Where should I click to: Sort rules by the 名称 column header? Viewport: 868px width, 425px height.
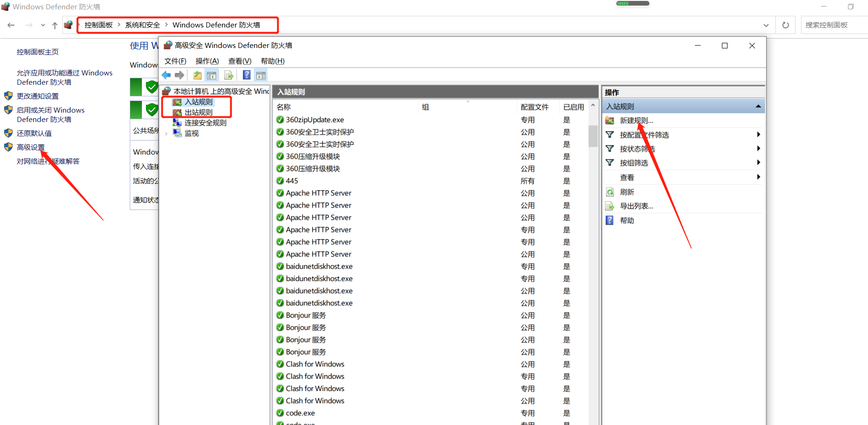pyautogui.click(x=346, y=107)
